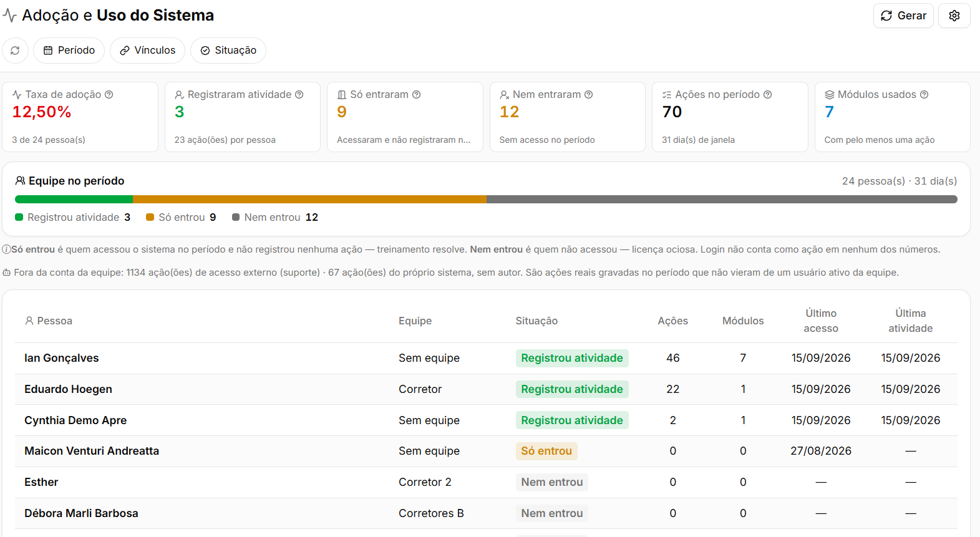Click the Só entraram door icon
Image resolution: width=980 pixels, height=537 pixels.
click(x=342, y=95)
